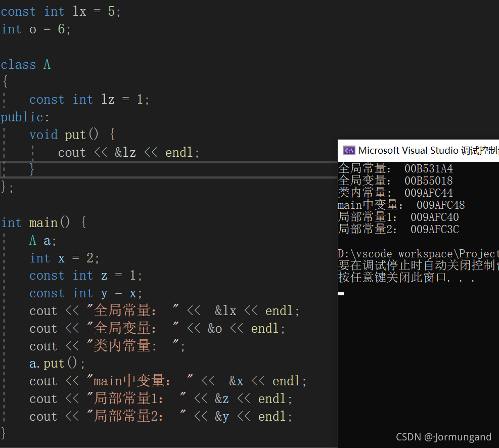Click the 'a.put();' call line
This screenshot has width=499, height=448.
click(x=57, y=364)
